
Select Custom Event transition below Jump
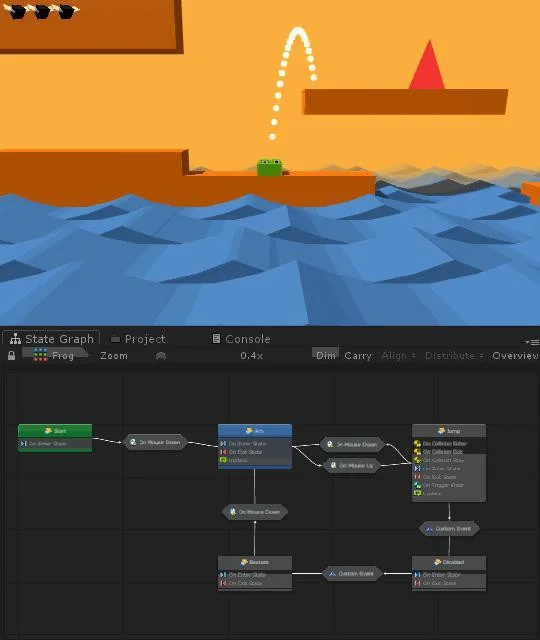[449, 529]
